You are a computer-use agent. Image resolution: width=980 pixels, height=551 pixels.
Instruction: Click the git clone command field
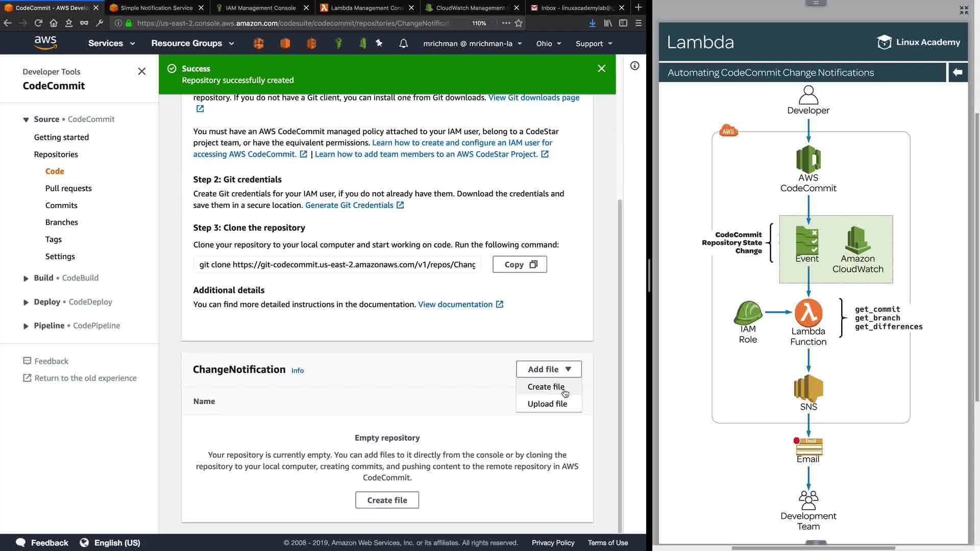[337, 264]
